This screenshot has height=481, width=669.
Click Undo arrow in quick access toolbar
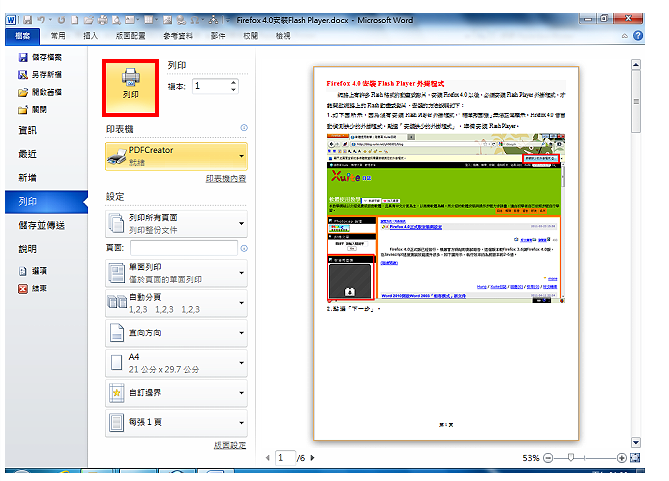point(41,20)
